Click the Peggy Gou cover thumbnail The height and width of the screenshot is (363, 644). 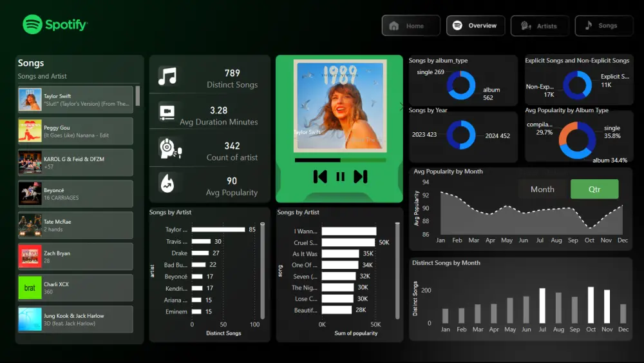pyautogui.click(x=30, y=131)
